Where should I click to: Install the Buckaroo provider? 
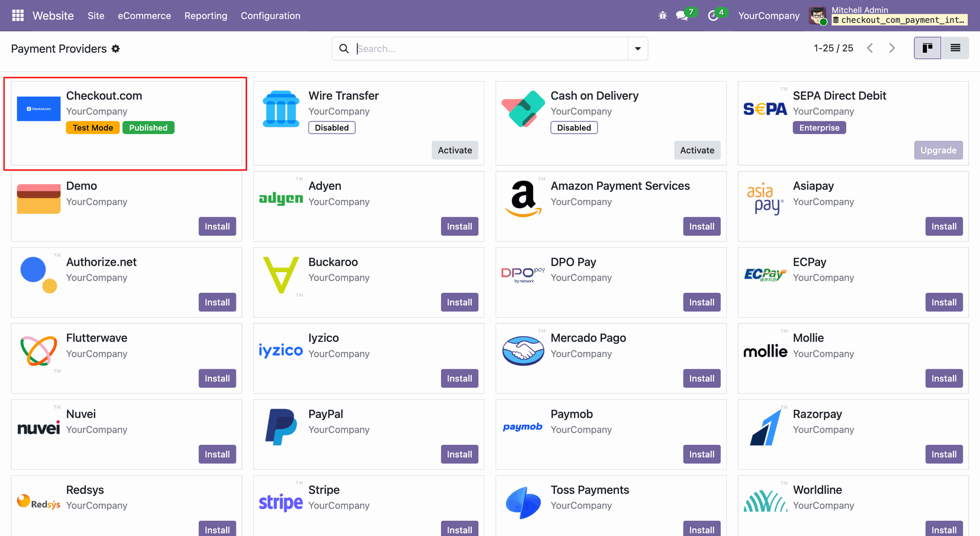[459, 302]
